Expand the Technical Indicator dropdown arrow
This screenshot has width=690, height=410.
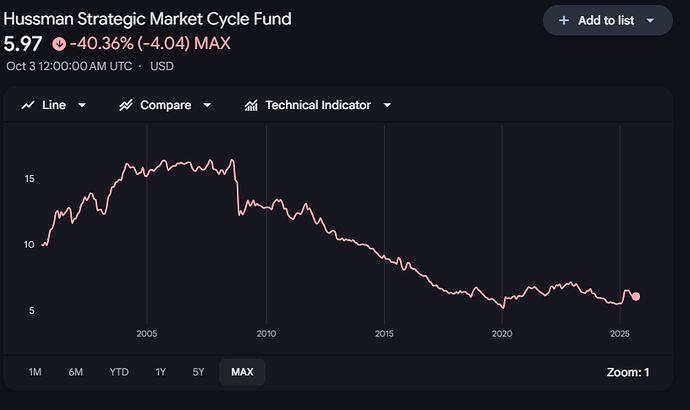click(x=387, y=105)
